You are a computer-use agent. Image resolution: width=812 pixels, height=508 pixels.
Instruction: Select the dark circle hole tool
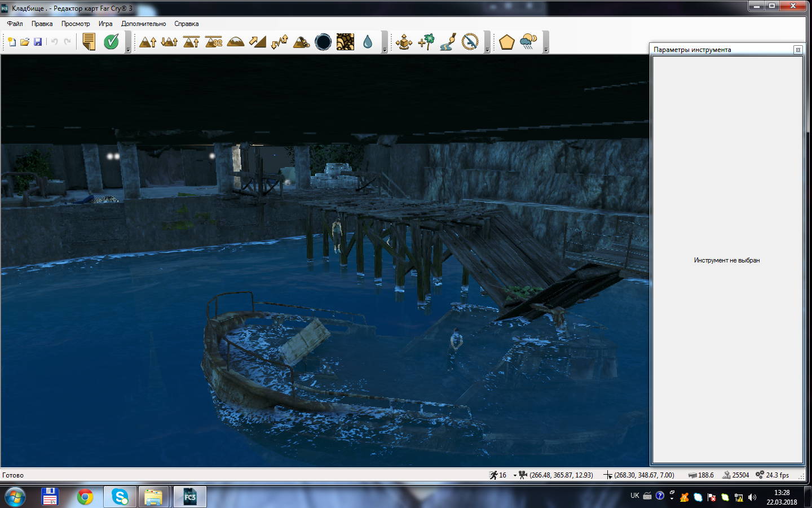point(323,42)
